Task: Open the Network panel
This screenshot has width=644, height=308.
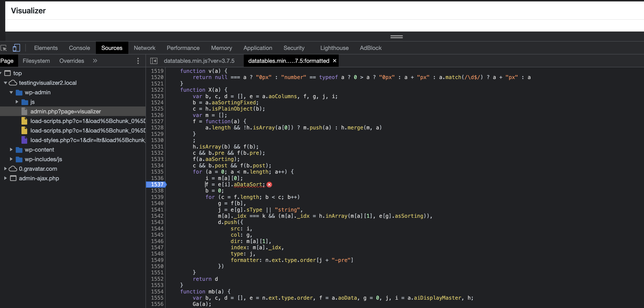Action: (145, 48)
